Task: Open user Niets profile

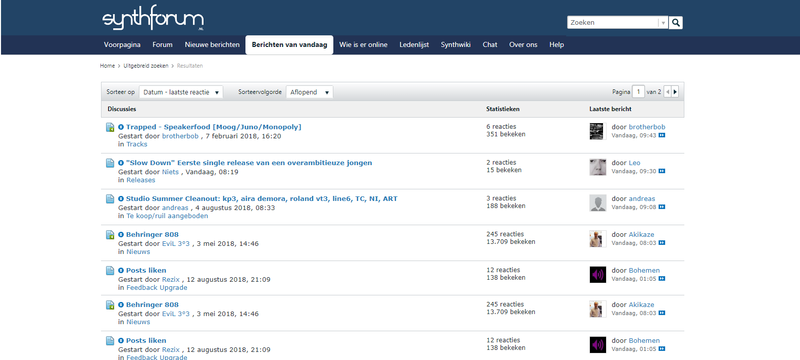Action: point(170,172)
